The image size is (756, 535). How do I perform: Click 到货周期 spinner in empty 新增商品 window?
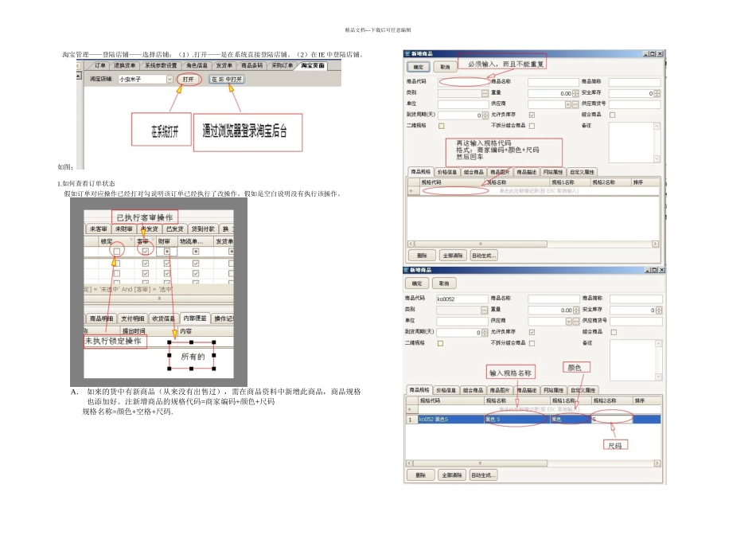[485, 115]
